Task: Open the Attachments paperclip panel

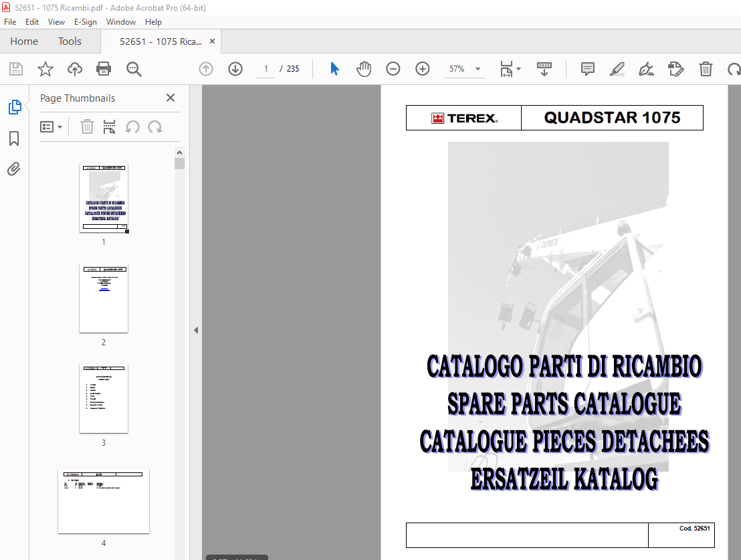Action: click(14, 169)
